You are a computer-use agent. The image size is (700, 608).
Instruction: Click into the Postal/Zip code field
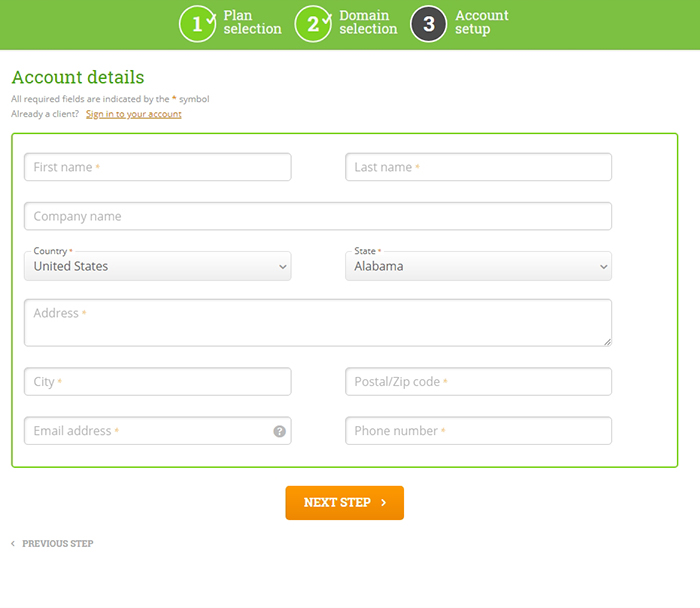coord(478,382)
